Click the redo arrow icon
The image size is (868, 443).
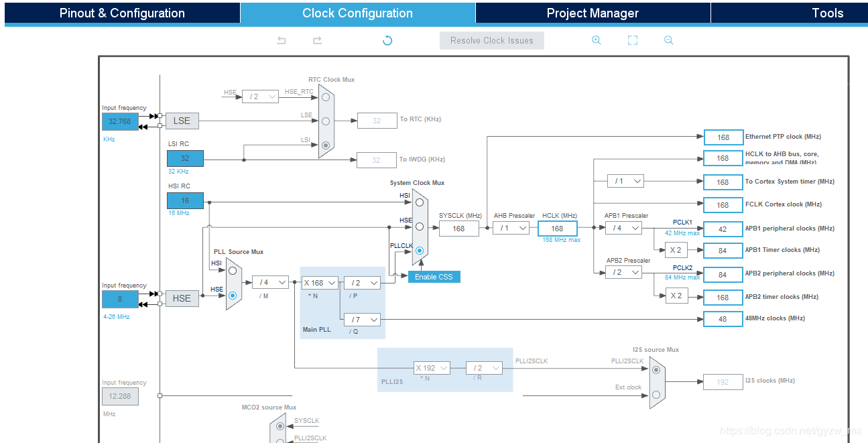[318, 41]
